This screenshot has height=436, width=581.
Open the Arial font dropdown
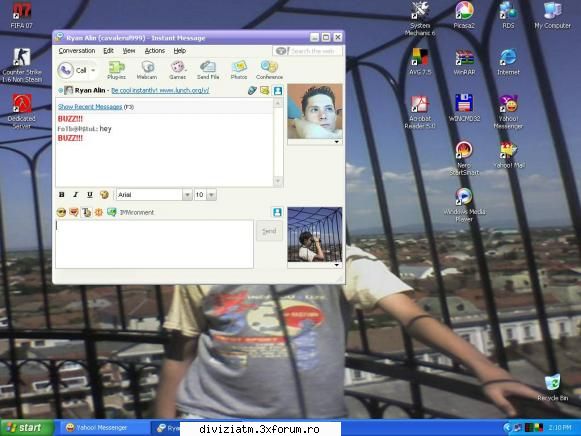(187, 194)
